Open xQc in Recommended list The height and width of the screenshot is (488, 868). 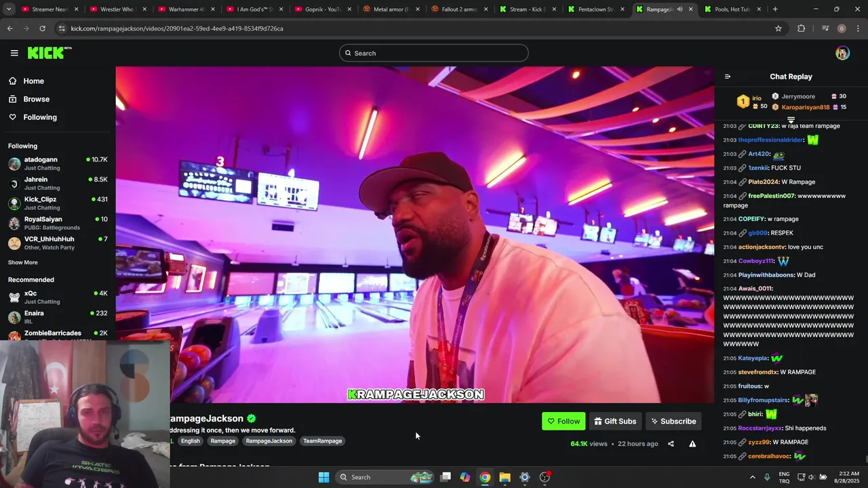(58, 297)
